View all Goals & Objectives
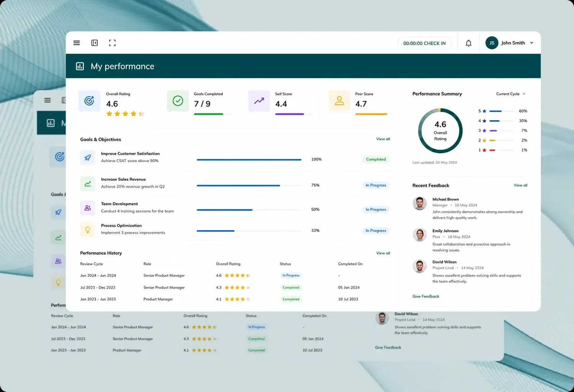 (383, 139)
